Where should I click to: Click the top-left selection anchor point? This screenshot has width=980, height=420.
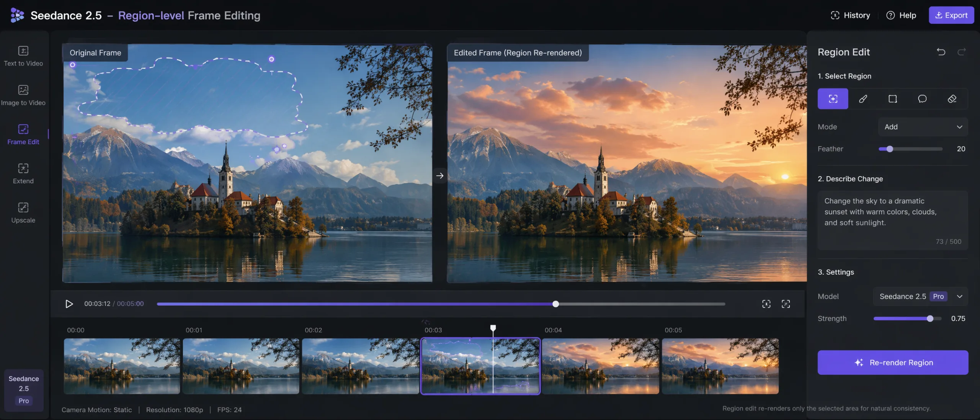click(72, 65)
